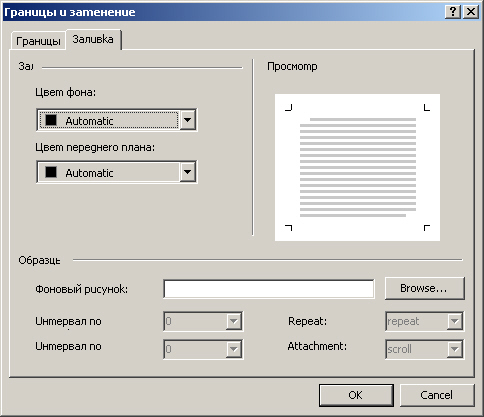The height and width of the screenshot is (417, 484).
Task: Click the black swatch in Цвет переднего плана
Action: coord(51,172)
